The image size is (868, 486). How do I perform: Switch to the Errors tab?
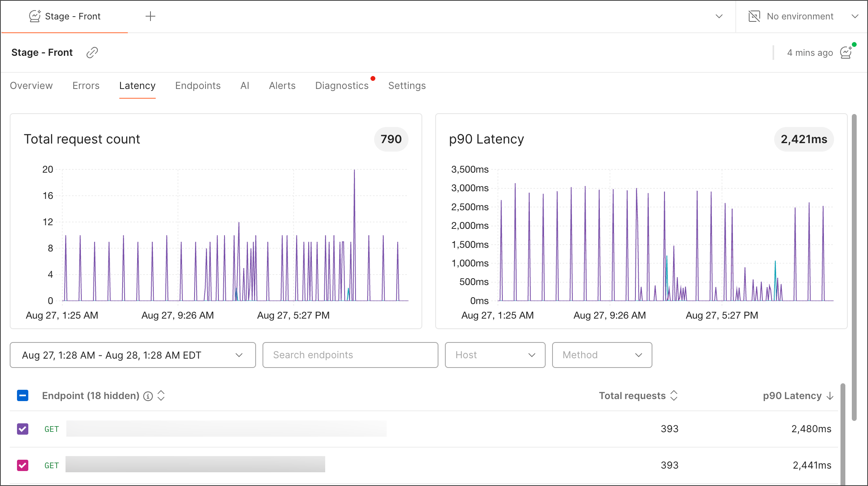(x=86, y=86)
